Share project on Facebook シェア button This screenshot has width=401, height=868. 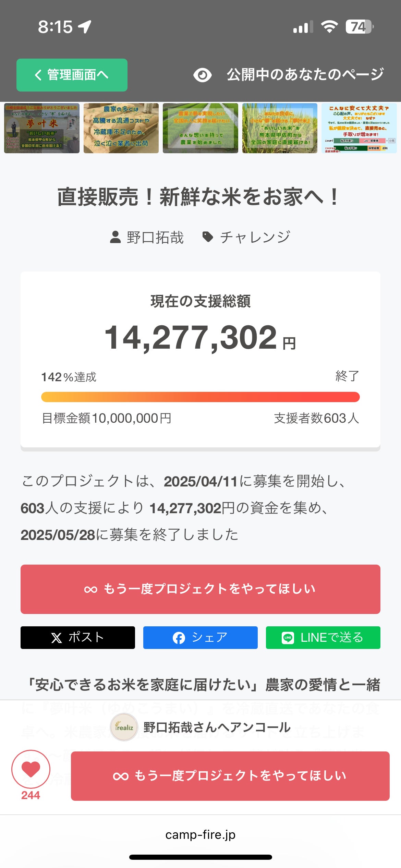pyautogui.click(x=200, y=638)
